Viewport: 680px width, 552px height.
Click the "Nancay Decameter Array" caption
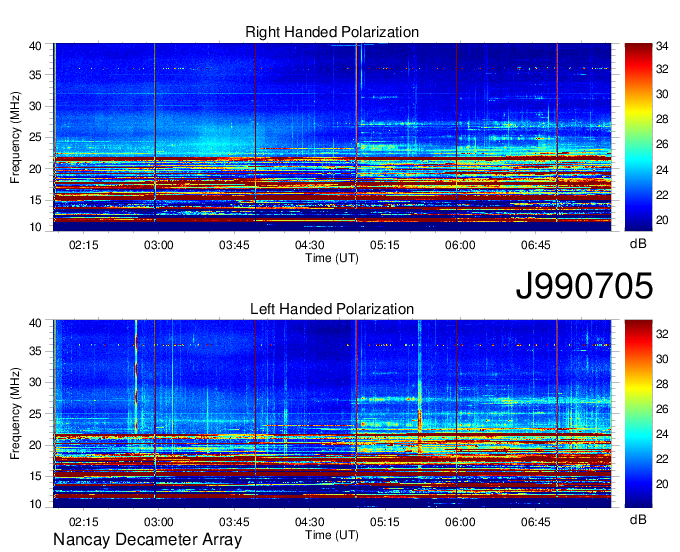147,540
